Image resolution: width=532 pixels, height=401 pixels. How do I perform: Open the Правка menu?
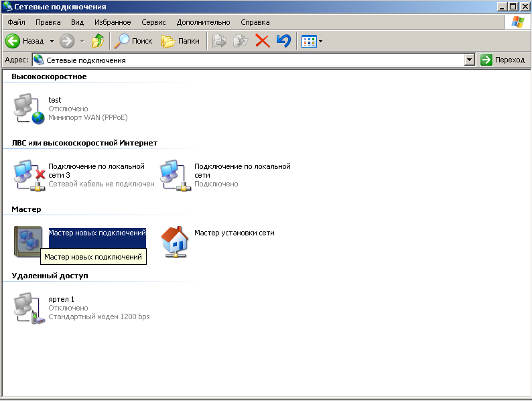point(48,22)
